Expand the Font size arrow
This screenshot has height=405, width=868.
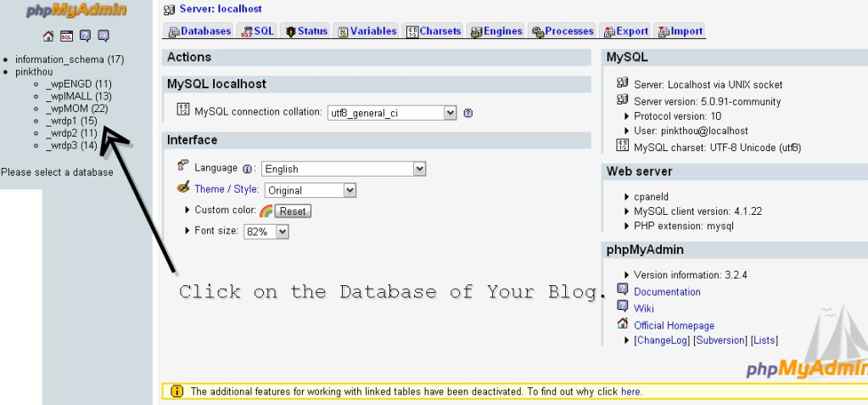tap(188, 230)
